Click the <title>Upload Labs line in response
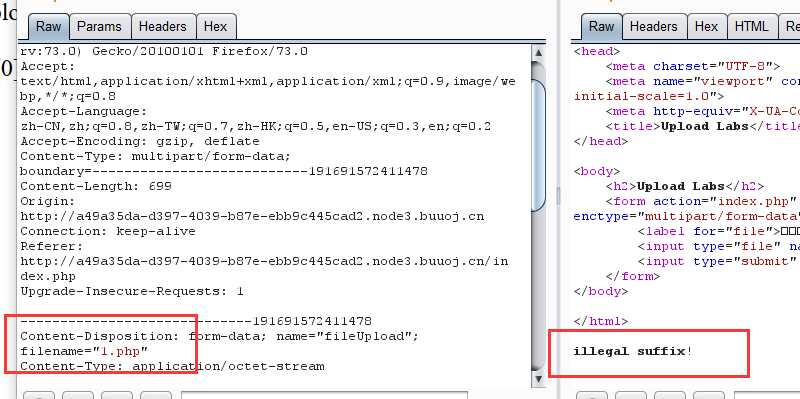The image size is (800, 399). click(703, 126)
